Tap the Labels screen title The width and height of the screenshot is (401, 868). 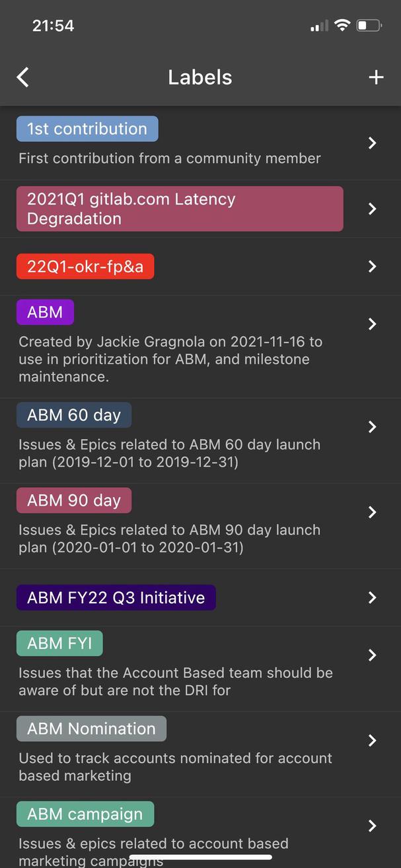point(200,77)
